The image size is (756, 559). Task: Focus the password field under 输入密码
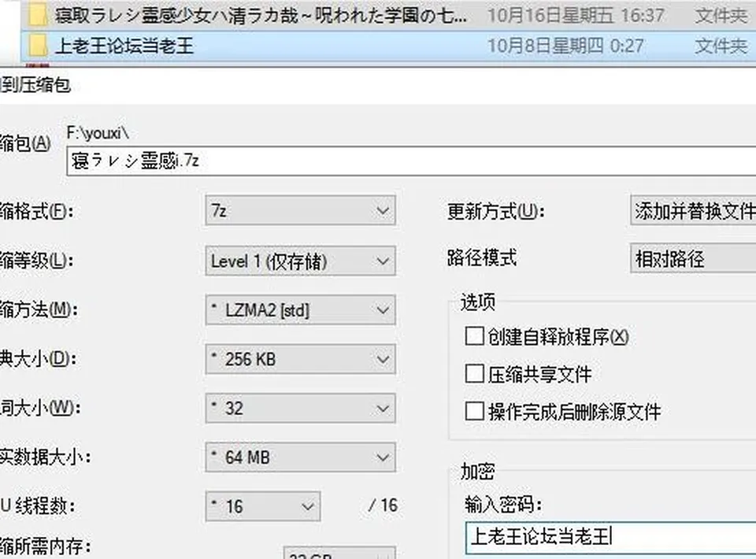pyautogui.click(x=611, y=537)
